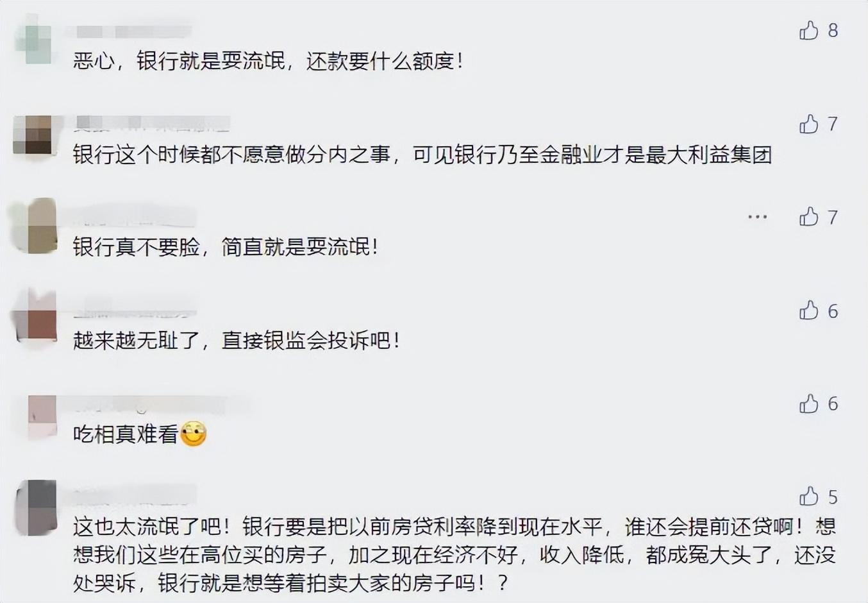Click the username above "越来越无耻了" comment
This screenshot has height=603, width=868.
135,312
